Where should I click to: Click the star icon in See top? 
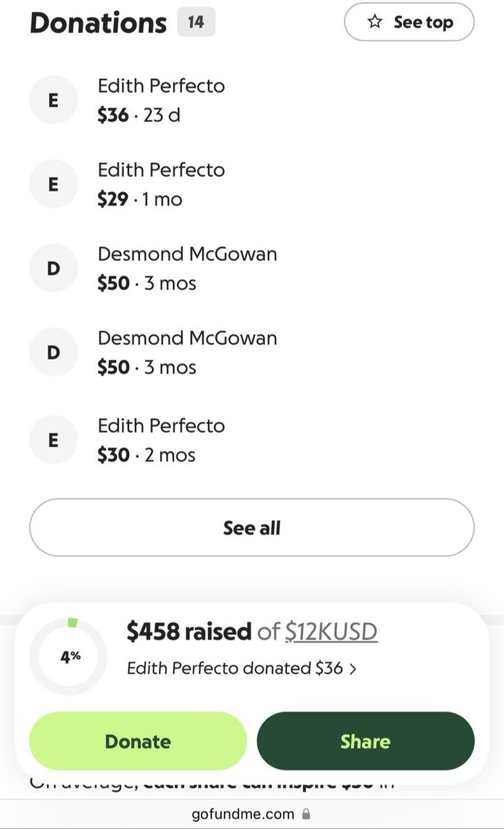[x=375, y=23]
